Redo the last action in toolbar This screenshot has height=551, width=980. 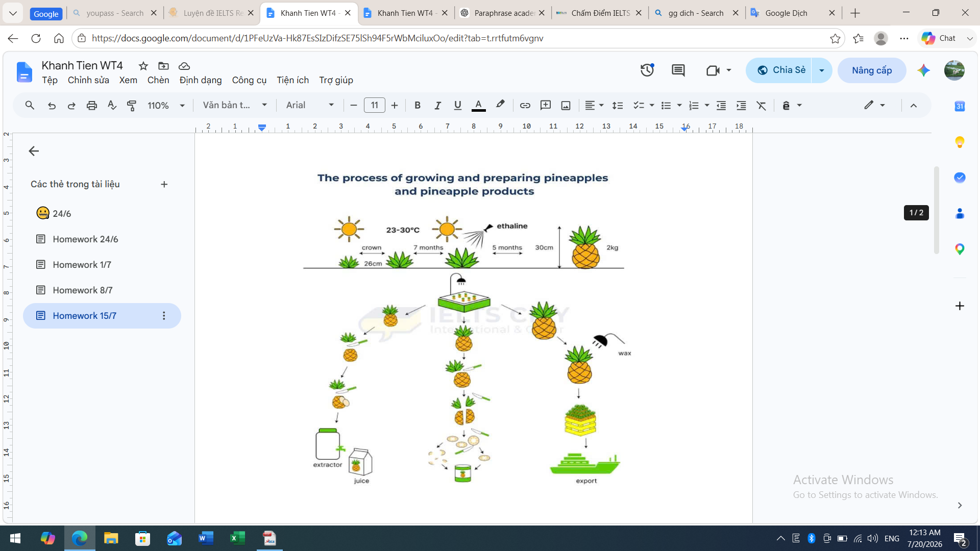(x=71, y=105)
